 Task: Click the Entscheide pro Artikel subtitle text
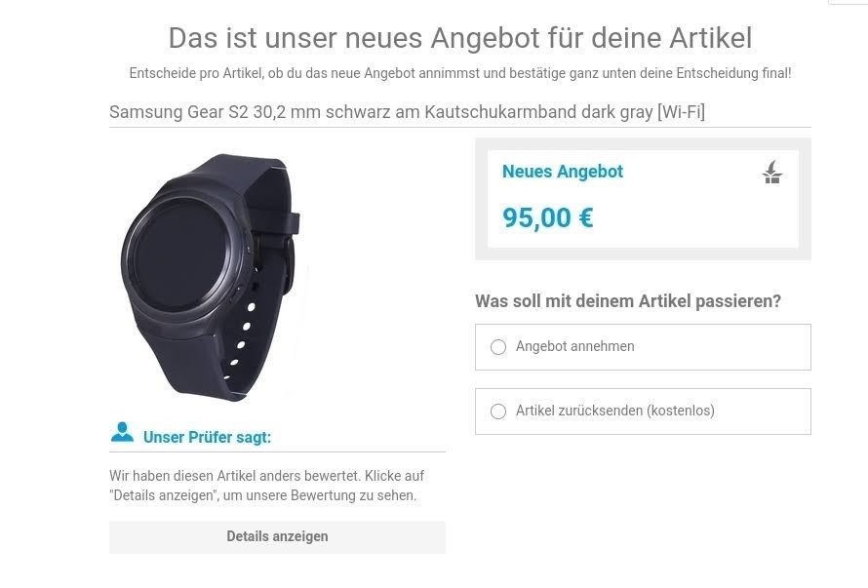460,73
